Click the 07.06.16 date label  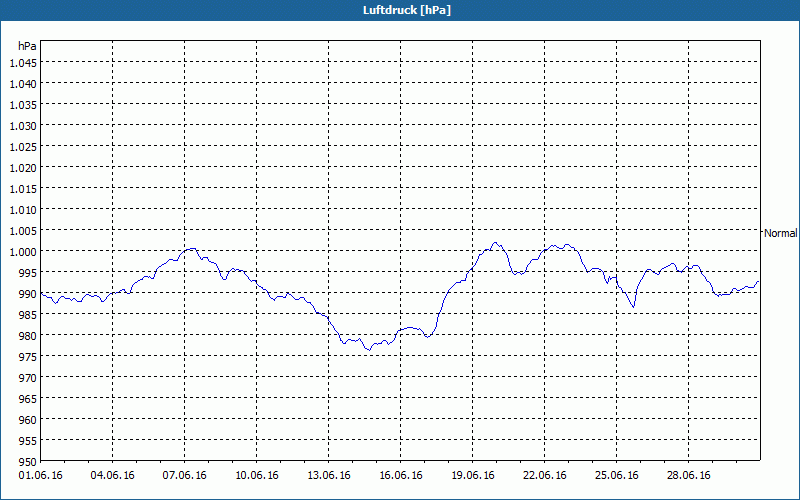185,476
